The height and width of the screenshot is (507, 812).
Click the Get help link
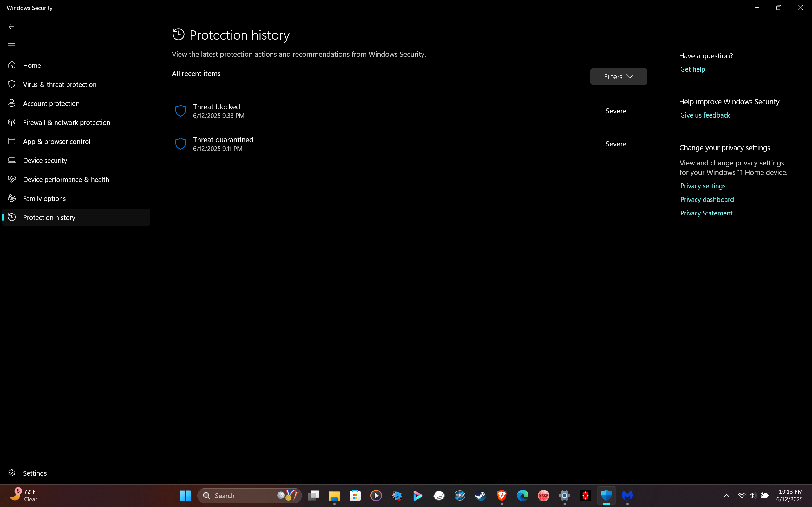(x=692, y=69)
